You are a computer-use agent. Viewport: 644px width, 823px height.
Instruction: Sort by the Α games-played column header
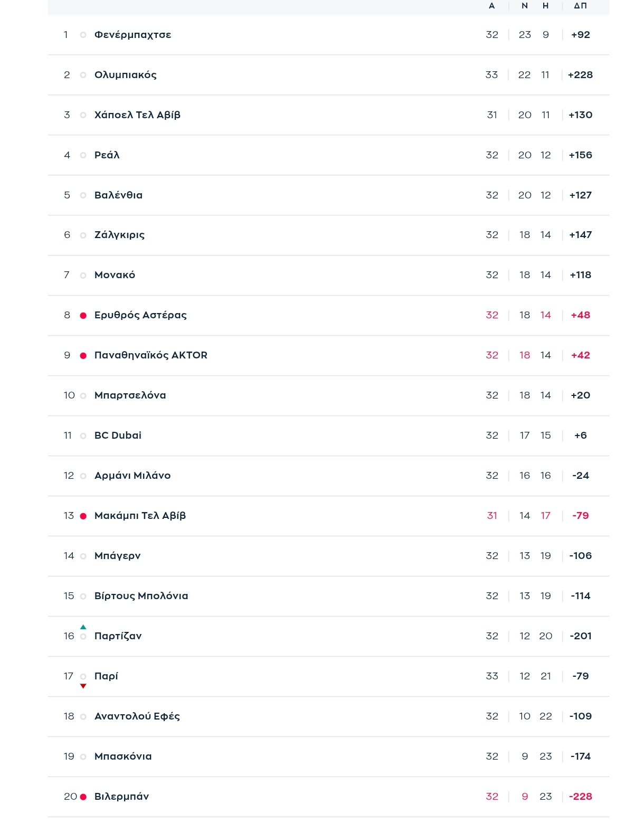(491, 6)
